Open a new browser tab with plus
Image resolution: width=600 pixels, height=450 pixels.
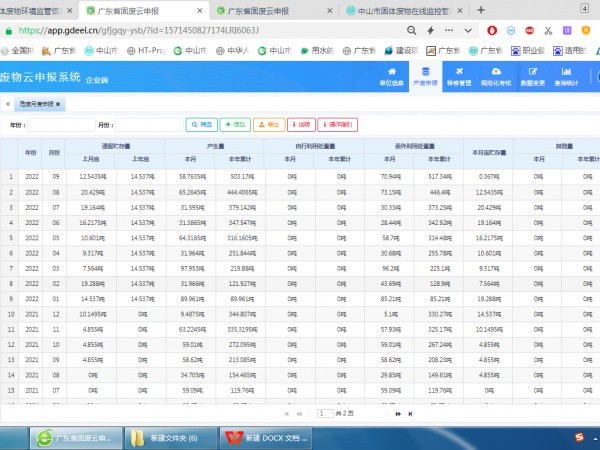pos(481,10)
